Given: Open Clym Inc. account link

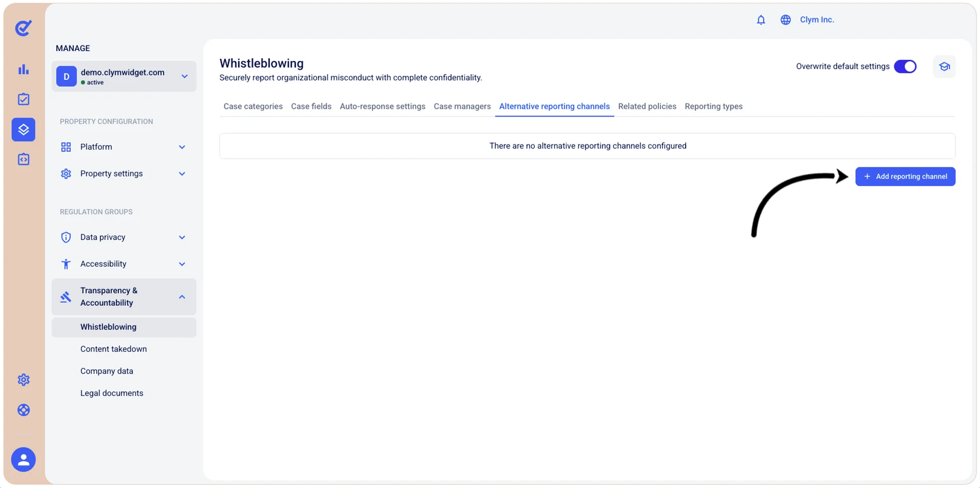Looking at the screenshot, I should tap(817, 20).
